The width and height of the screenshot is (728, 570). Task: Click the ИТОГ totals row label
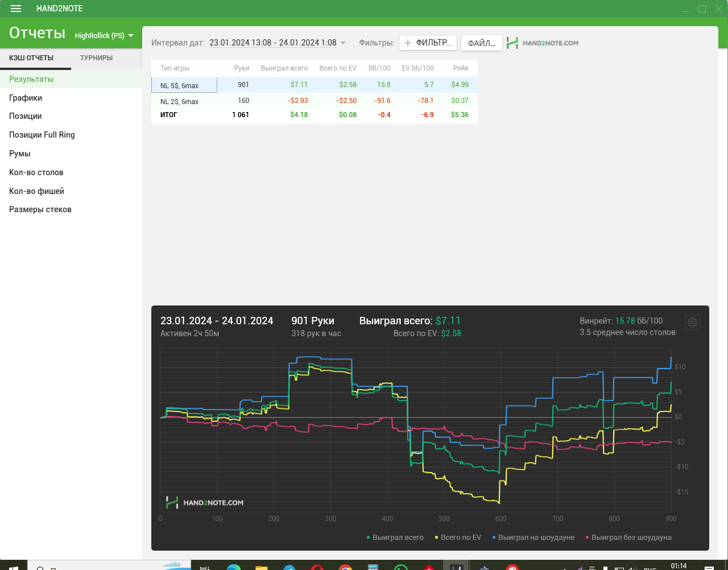[168, 115]
